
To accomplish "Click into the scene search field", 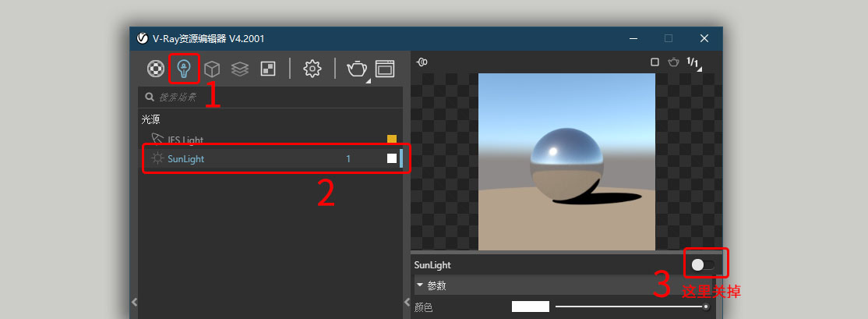I will 270,97.
